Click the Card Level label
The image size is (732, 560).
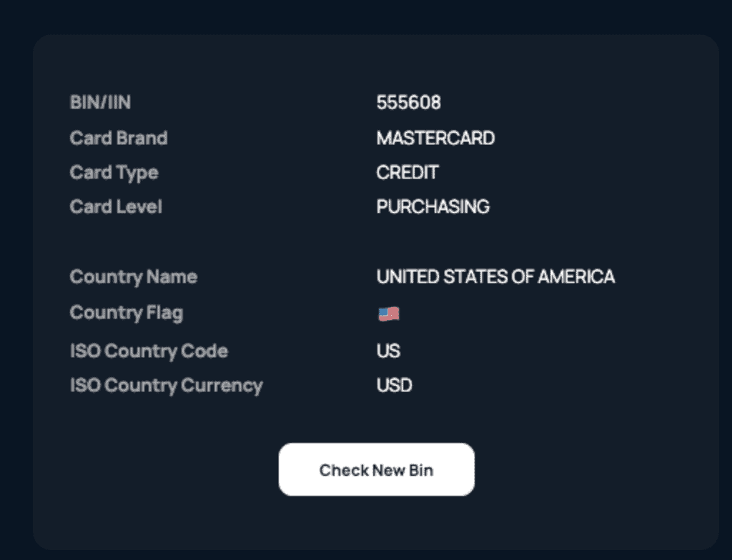(116, 206)
